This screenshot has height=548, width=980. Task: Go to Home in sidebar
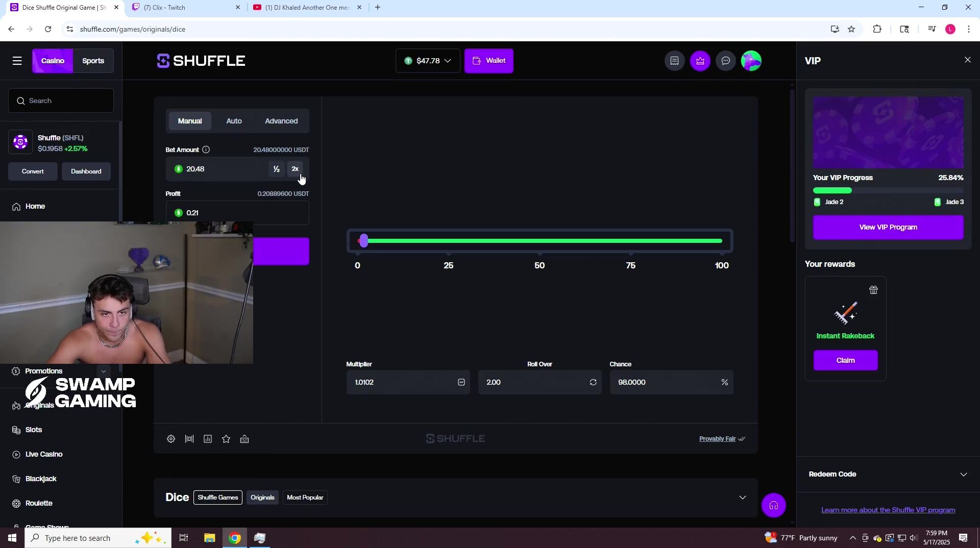click(x=35, y=206)
